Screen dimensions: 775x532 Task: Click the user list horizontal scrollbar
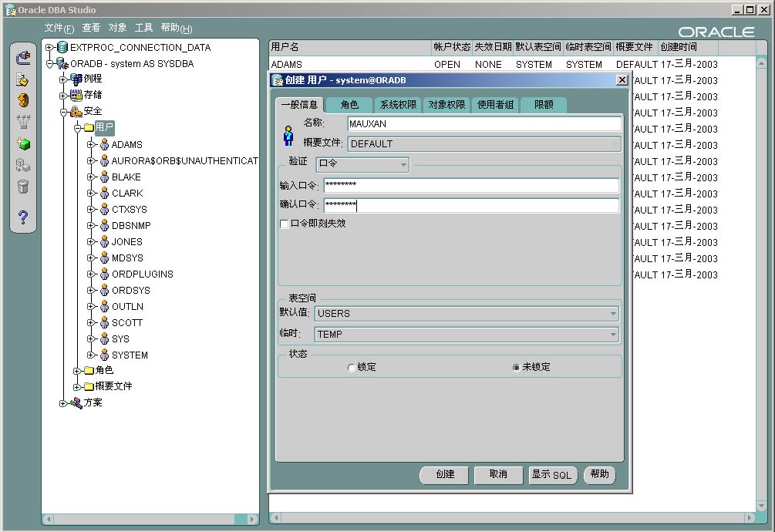513,517
